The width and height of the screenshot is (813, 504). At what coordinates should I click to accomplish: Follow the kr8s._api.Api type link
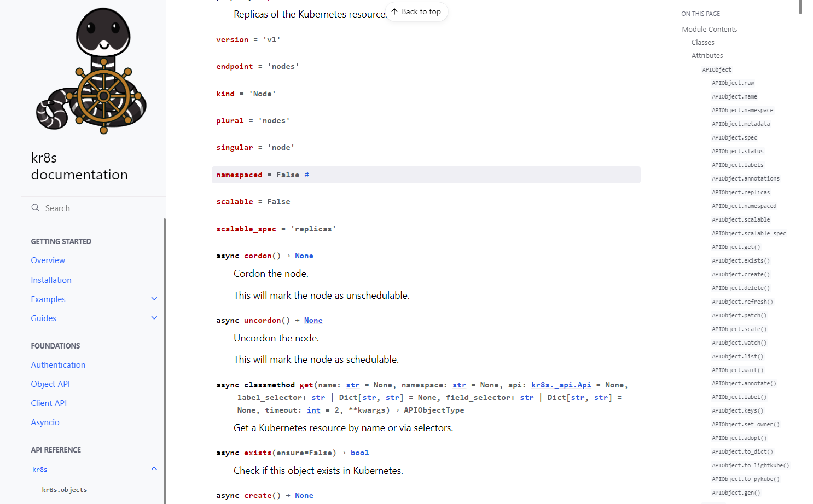tap(561, 385)
